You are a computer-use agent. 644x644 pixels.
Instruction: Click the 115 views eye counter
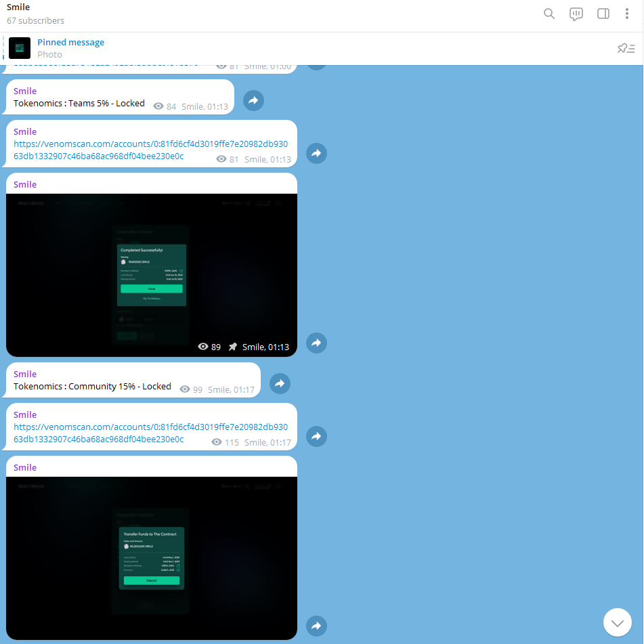pyautogui.click(x=225, y=442)
